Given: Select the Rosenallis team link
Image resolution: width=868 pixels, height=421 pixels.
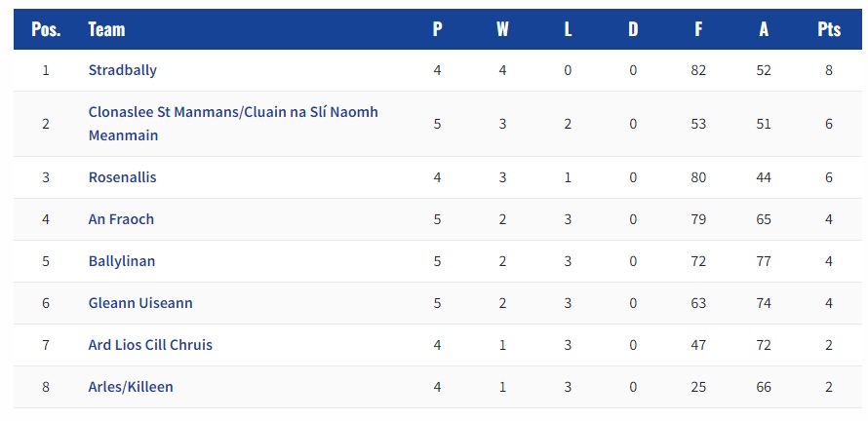Looking at the screenshot, I should click(x=122, y=177).
